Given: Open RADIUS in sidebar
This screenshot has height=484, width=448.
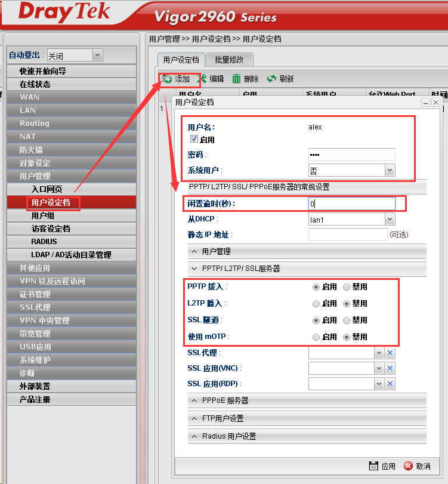Looking at the screenshot, I should (x=72, y=242).
